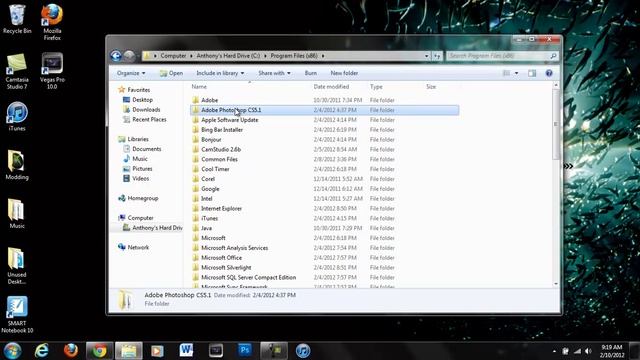This screenshot has width=640, height=360.
Task: Click the volume speaker tray icon
Action: click(x=588, y=351)
